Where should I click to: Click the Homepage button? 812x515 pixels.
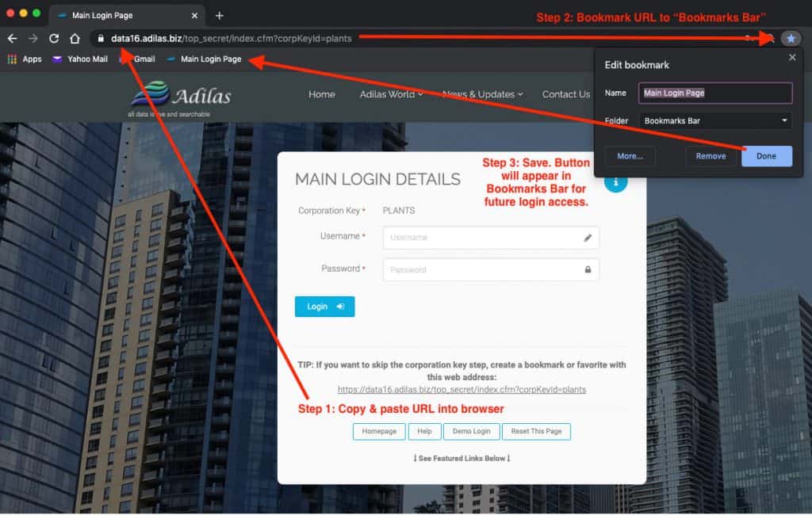(379, 431)
